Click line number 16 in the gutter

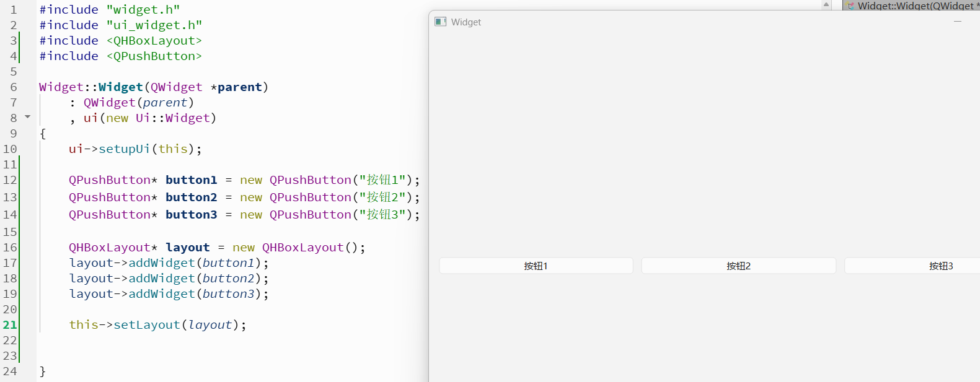point(10,247)
